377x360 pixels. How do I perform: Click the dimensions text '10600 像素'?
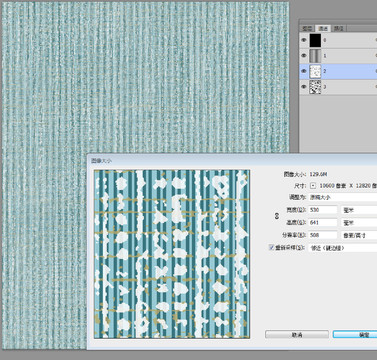tap(332, 185)
